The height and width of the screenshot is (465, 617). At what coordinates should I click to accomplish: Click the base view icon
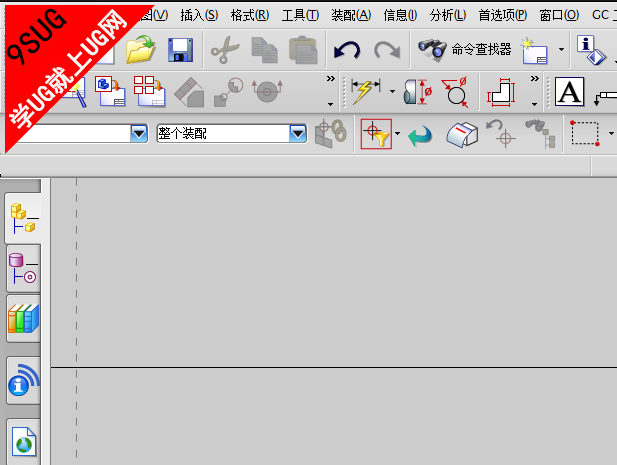110,91
